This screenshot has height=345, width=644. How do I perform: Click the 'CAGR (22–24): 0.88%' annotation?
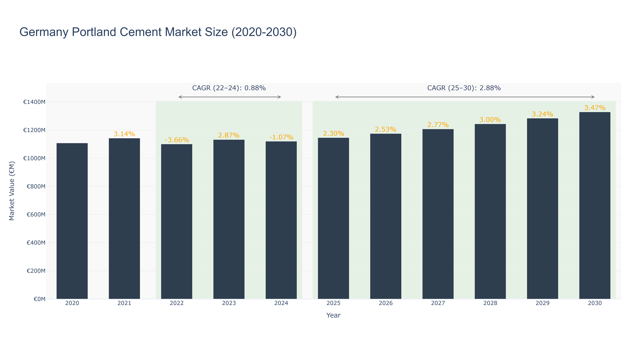(x=229, y=88)
